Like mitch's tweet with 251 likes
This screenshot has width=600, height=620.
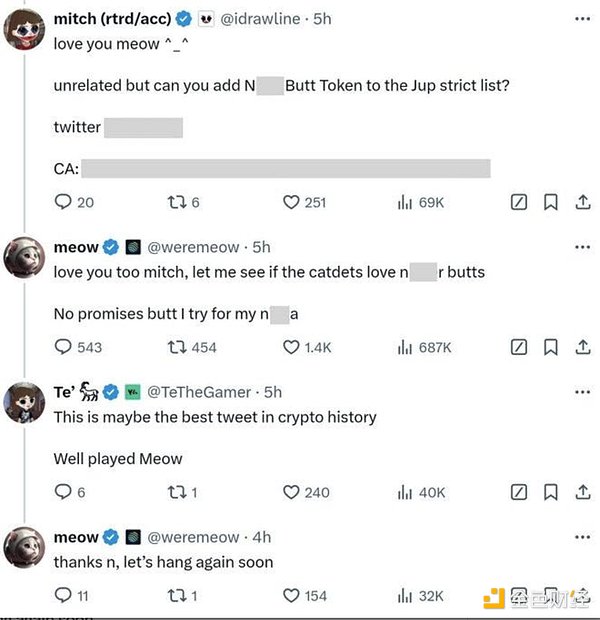292,202
